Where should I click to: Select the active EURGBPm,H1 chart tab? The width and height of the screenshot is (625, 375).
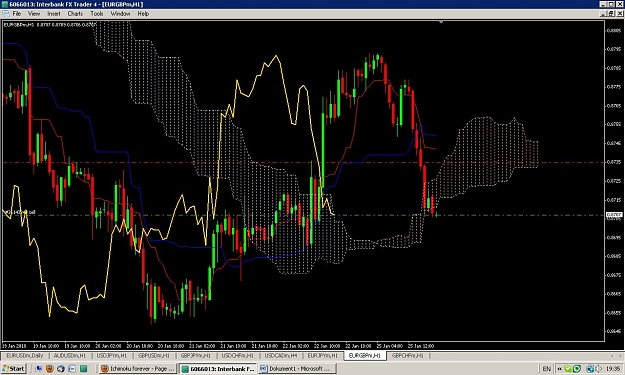pos(364,355)
